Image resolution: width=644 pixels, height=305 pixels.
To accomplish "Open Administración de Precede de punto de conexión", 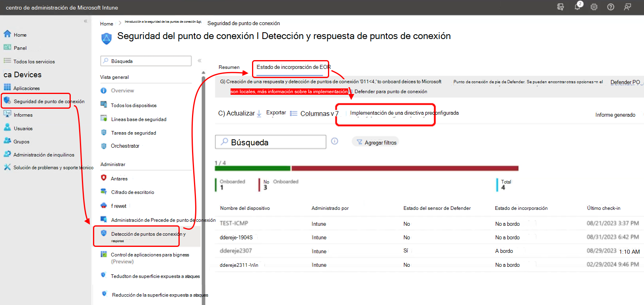I will (163, 220).
